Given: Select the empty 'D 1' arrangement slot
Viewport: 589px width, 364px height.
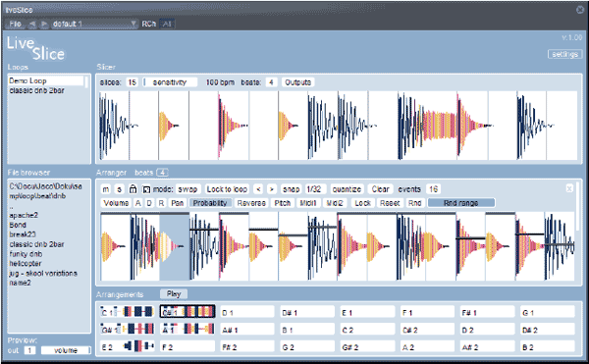Looking at the screenshot, I should [247, 312].
